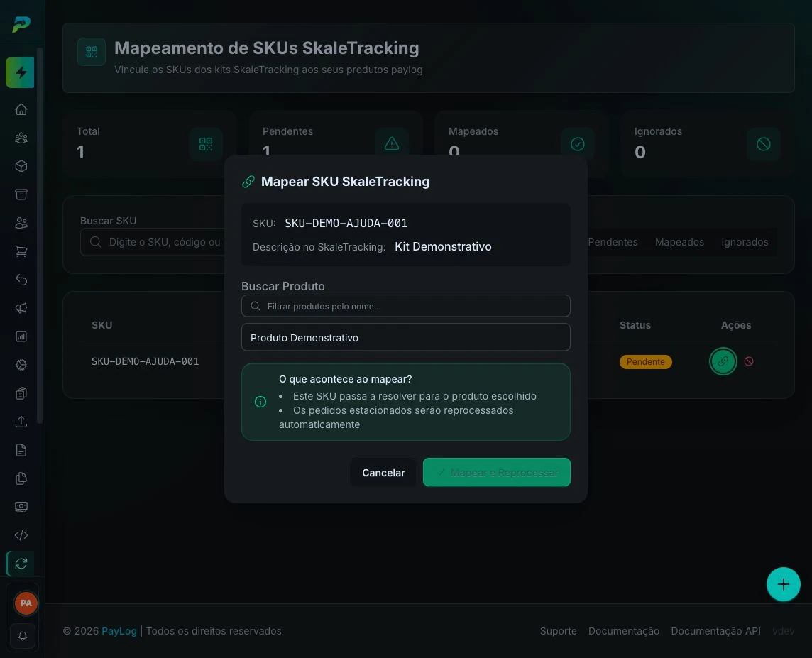
Task: Click the PayLog logo in the sidebar
Action: [21, 24]
